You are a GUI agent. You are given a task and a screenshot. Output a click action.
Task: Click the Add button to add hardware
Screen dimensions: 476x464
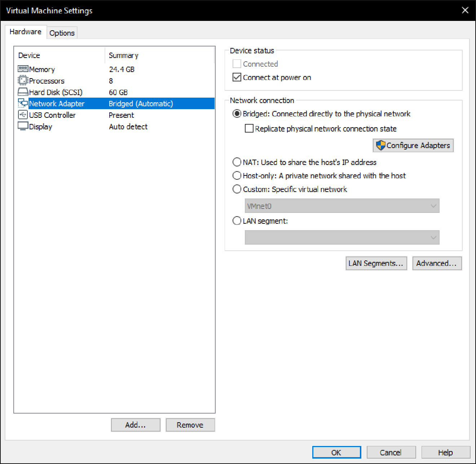click(x=136, y=425)
